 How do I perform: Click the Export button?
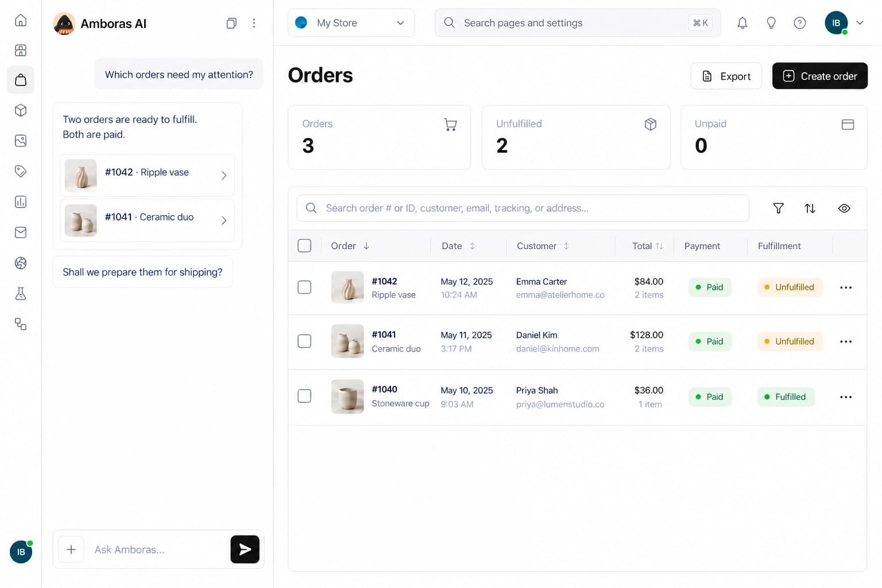[x=726, y=76]
